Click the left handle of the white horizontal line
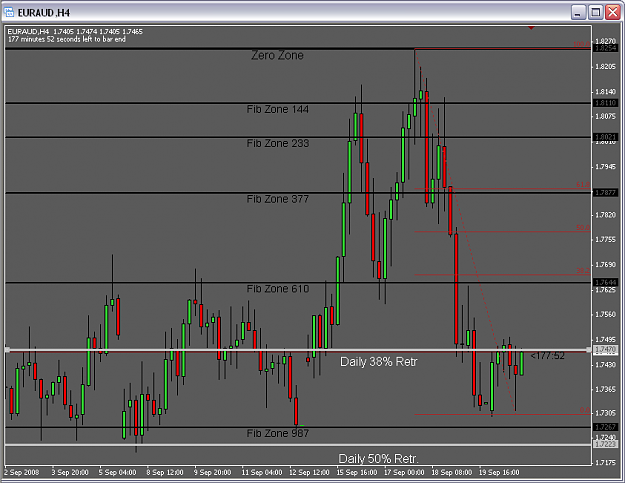 7,350
